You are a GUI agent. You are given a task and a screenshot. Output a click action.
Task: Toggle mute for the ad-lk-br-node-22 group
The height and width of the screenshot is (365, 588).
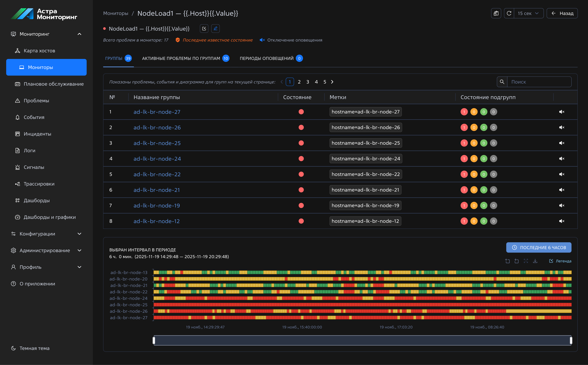(562, 174)
